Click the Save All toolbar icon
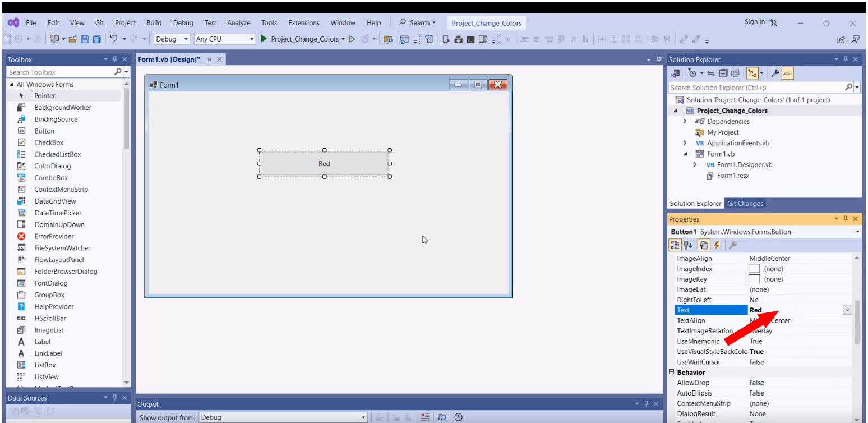 click(x=96, y=39)
